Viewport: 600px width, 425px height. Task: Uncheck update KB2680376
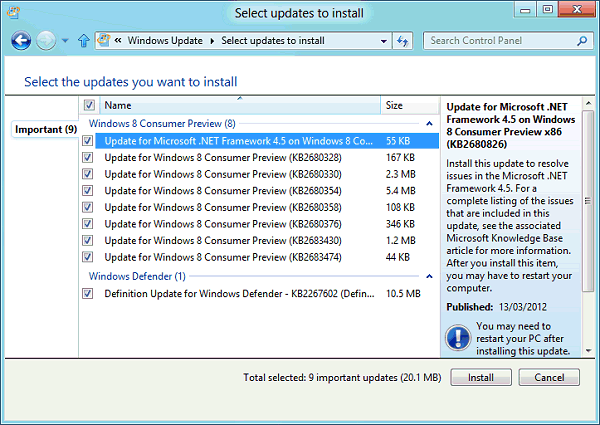tap(88, 224)
